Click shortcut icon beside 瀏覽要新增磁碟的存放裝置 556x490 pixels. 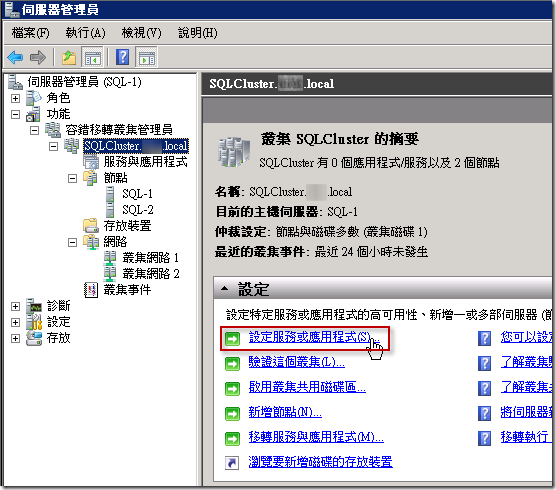(x=232, y=463)
